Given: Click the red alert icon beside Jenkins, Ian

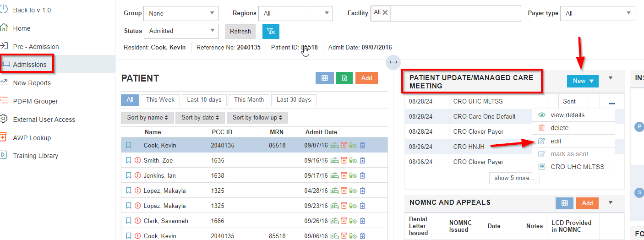Looking at the screenshot, I should coord(138,176).
